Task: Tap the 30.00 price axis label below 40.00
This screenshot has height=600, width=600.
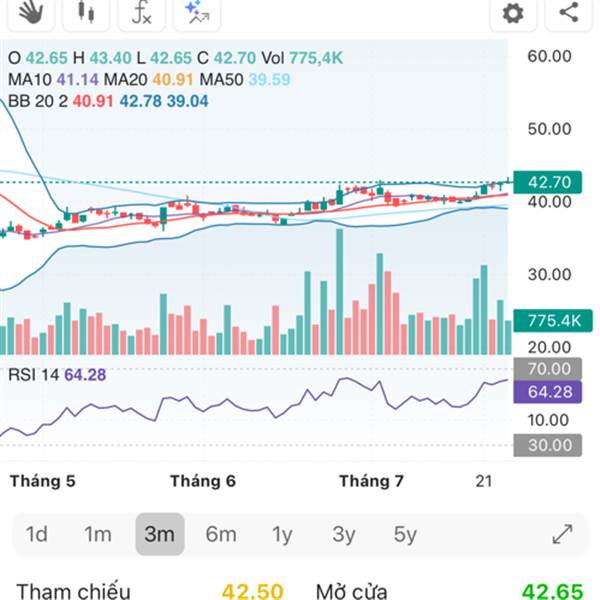Action: (549, 274)
